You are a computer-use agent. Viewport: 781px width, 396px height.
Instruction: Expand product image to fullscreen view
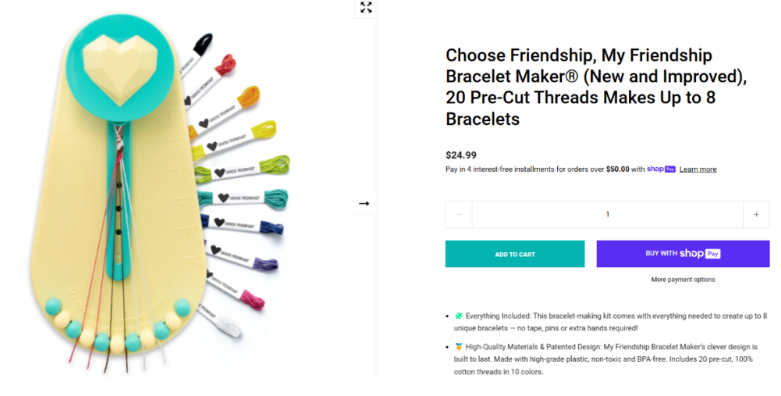click(366, 7)
